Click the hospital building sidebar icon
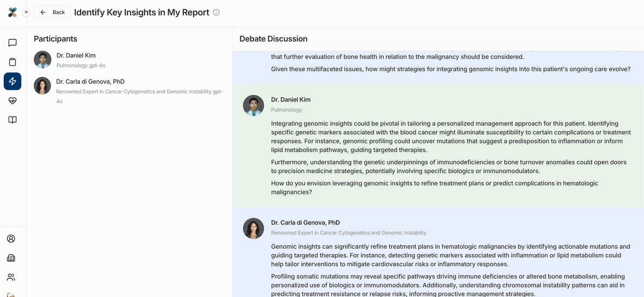Screen dimensions: 644x297 coord(11,258)
